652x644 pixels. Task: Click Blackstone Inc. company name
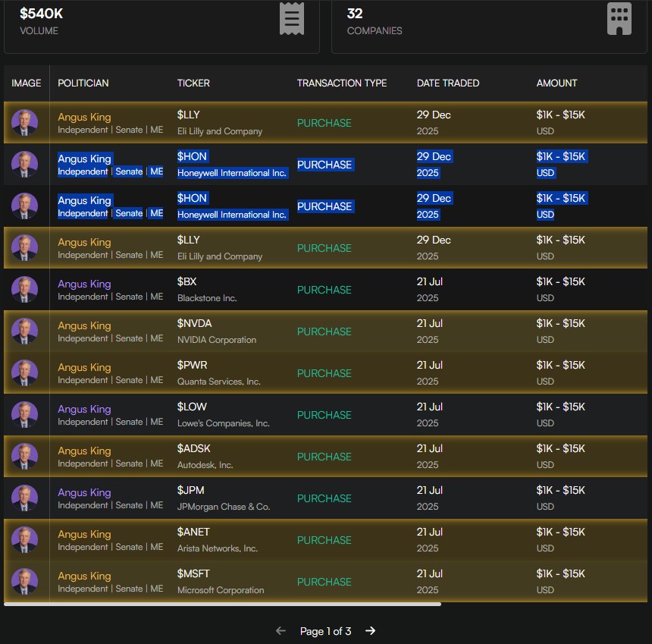(x=207, y=298)
